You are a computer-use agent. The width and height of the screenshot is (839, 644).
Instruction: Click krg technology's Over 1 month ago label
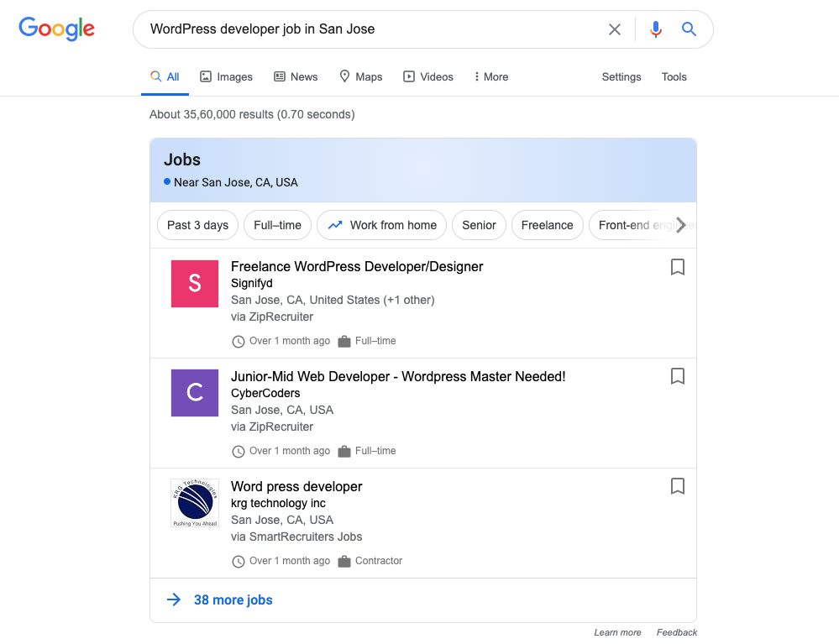click(x=290, y=561)
